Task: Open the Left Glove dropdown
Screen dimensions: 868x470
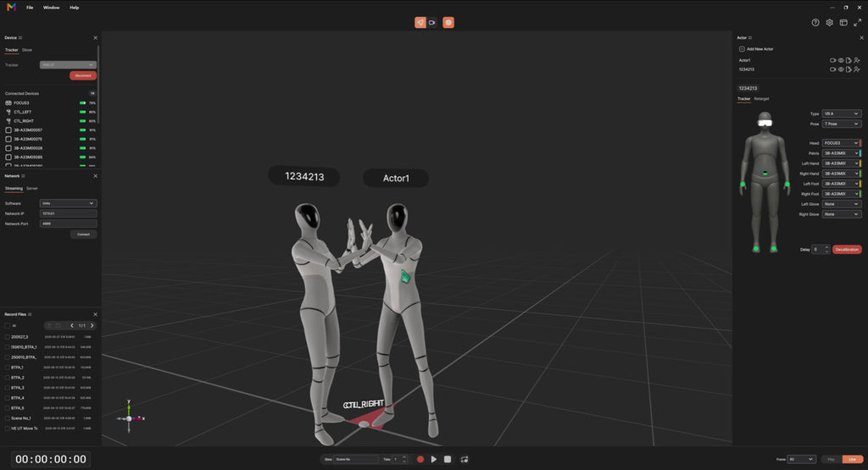Action: 842,204
